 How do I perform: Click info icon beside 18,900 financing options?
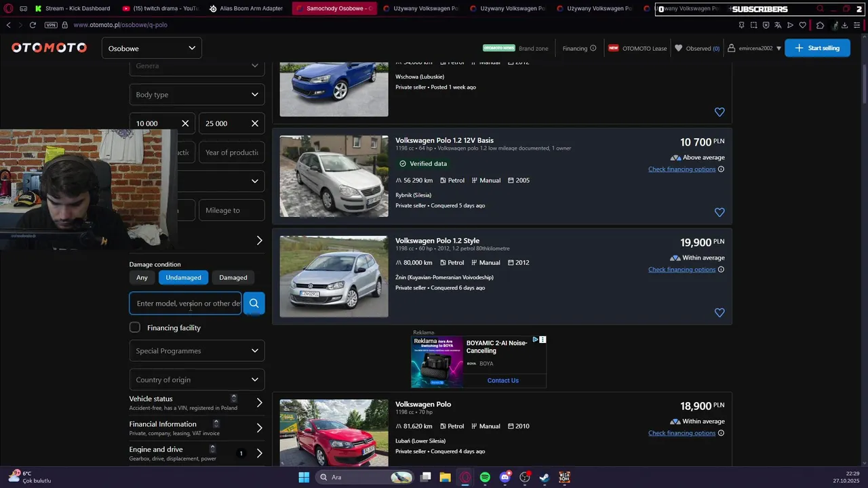[x=721, y=433]
